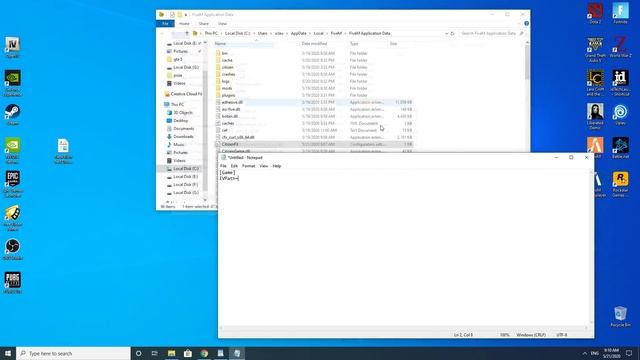Show hidden system tray icons
The width and height of the screenshot is (640, 360).
pyautogui.click(x=584, y=353)
